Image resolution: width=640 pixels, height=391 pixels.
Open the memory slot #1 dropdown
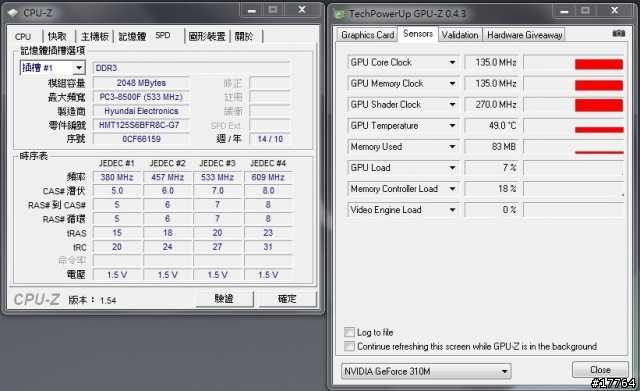point(79,67)
